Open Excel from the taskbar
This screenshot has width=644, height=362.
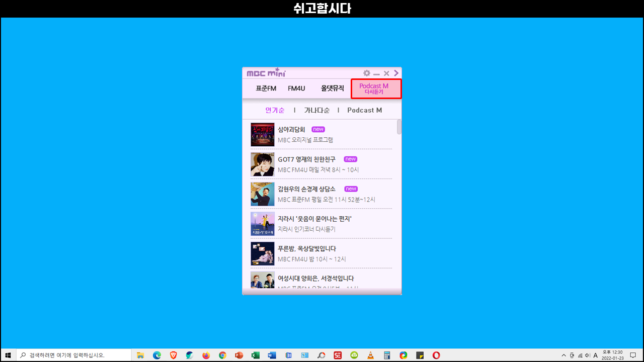(x=255, y=355)
